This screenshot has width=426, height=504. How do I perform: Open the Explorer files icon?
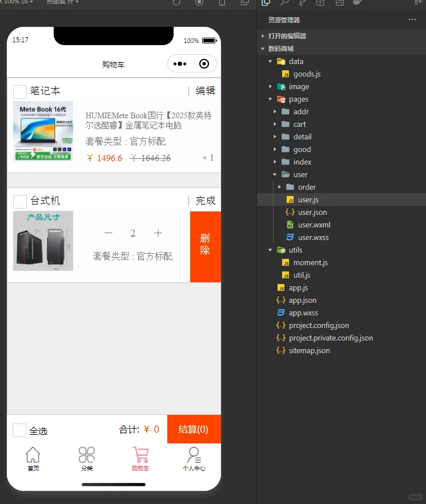click(x=266, y=2)
